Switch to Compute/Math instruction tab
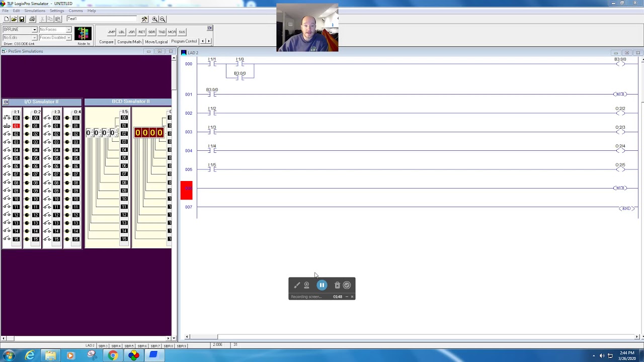 tap(129, 42)
